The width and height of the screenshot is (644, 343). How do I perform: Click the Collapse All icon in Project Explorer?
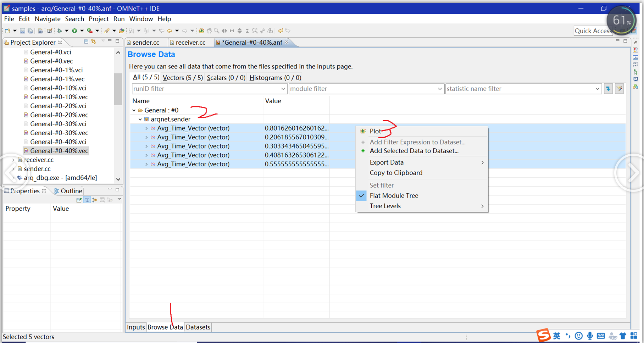coord(86,42)
